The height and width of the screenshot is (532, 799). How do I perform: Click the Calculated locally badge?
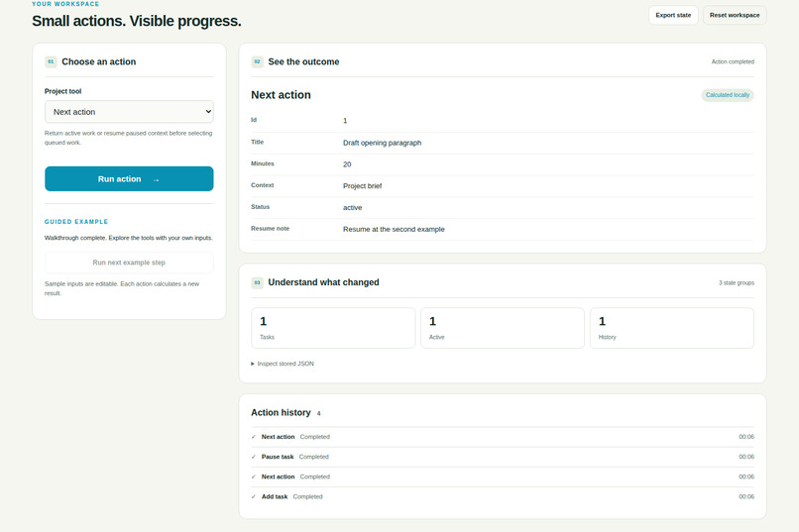coord(728,95)
